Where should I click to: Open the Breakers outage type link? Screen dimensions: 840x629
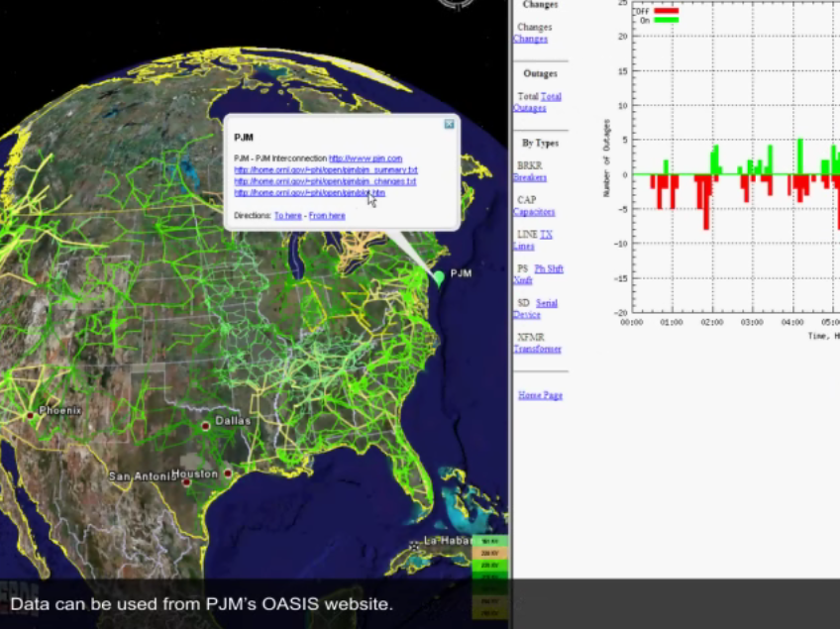530,178
